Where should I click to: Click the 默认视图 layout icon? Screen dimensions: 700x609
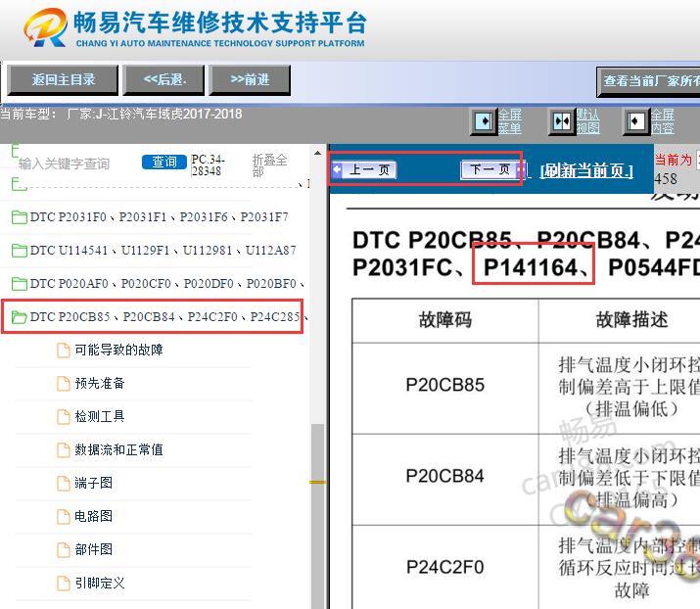[561, 121]
